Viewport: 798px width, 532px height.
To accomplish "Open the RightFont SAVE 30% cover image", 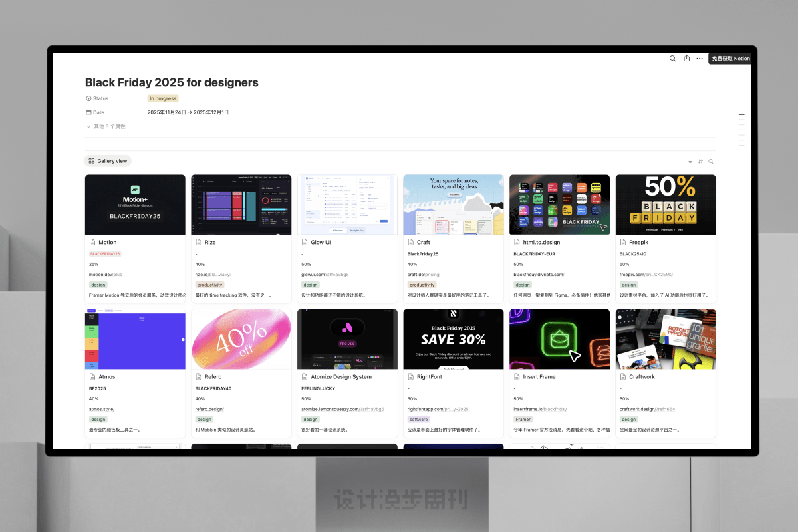I will [454, 338].
